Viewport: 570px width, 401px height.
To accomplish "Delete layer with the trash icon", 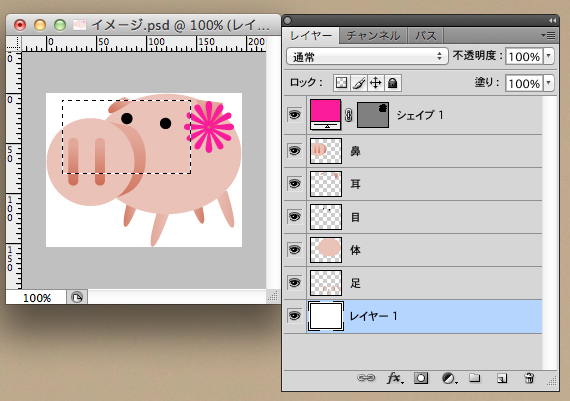I will click(x=529, y=378).
